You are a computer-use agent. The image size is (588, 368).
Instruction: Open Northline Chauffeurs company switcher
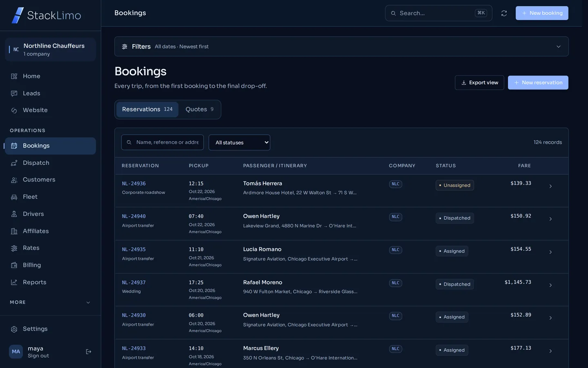[50, 49]
